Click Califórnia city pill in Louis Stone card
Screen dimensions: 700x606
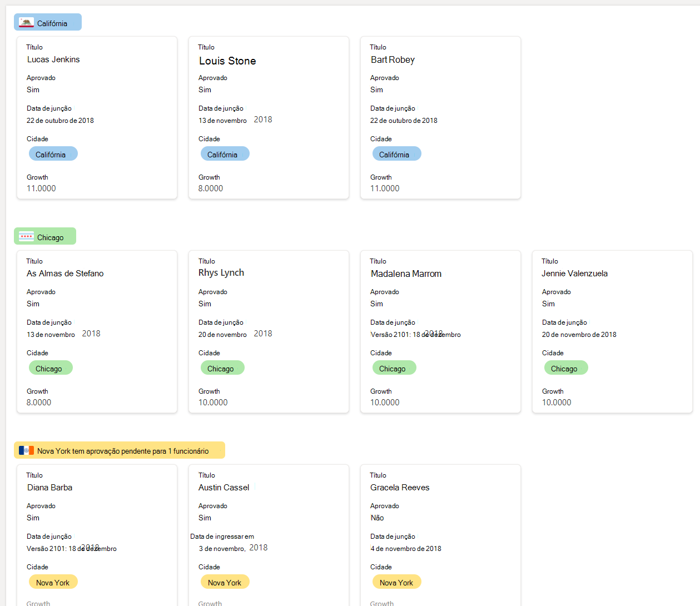click(x=225, y=154)
